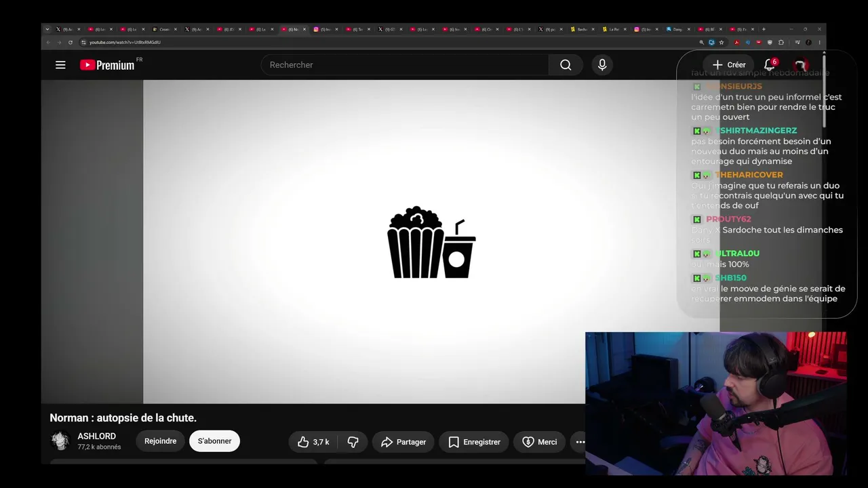Click inside the Rechercher search field

click(405, 65)
